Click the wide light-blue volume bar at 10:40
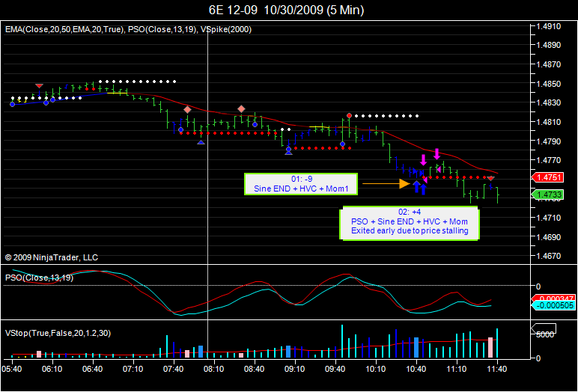The image size is (578, 392). coord(416,347)
